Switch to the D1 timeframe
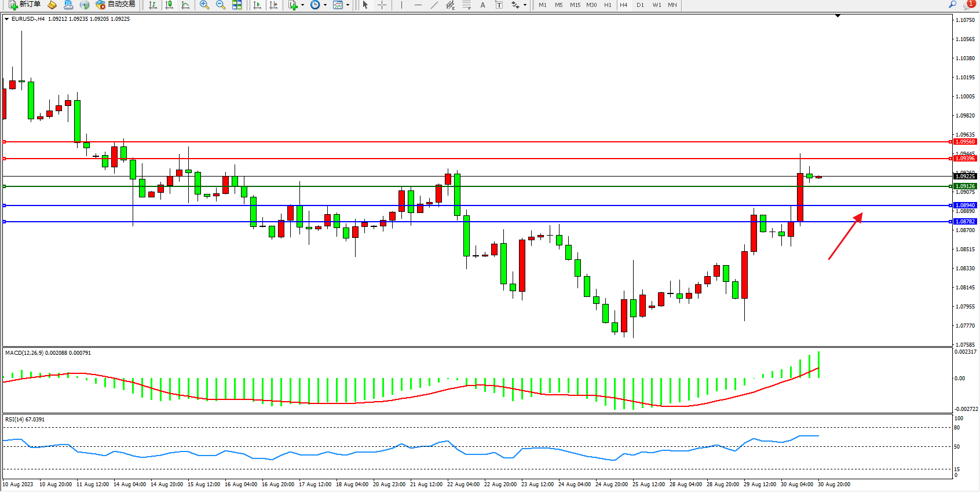 coord(640,5)
